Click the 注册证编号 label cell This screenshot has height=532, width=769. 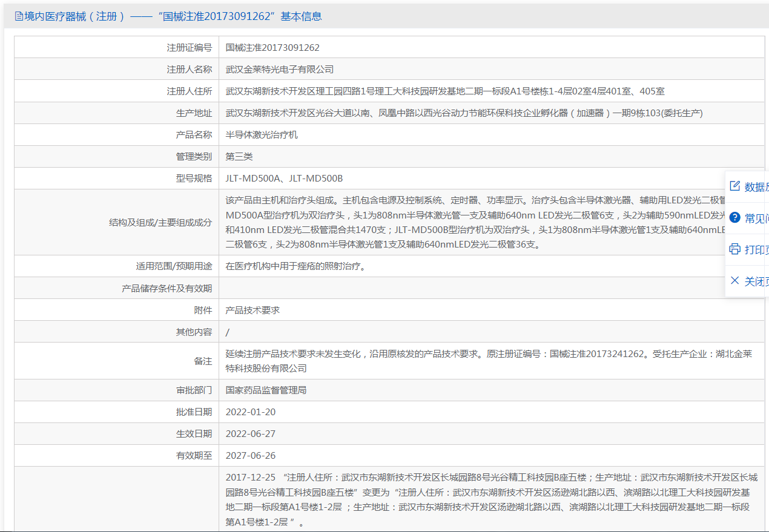click(190, 47)
